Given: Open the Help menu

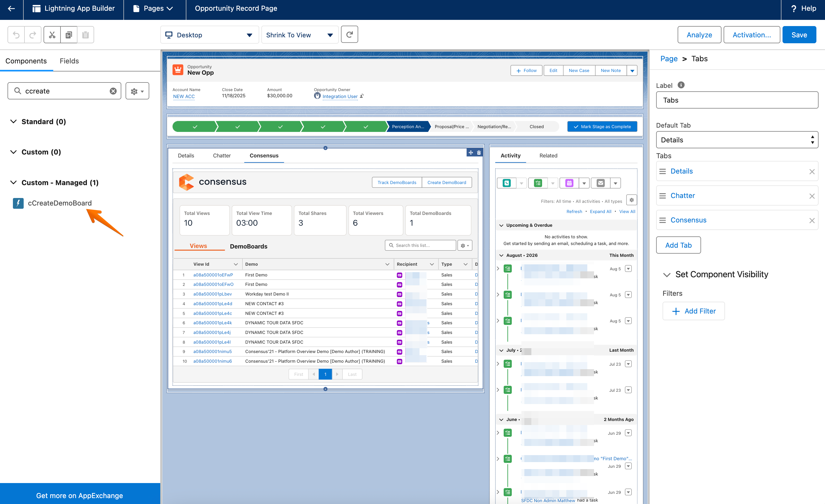Looking at the screenshot, I should pyautogui.click(x=803, y=9).
